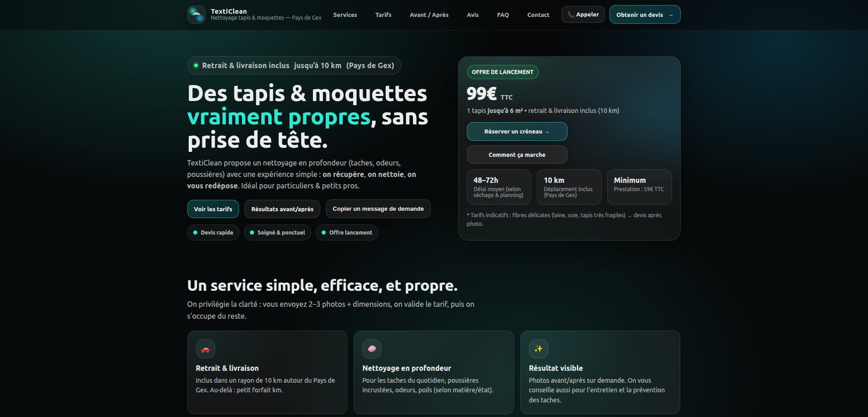The width and height of the screenshot is (868, 417).
Task: Click the Devis rapide badge
Action: [213, 233]
